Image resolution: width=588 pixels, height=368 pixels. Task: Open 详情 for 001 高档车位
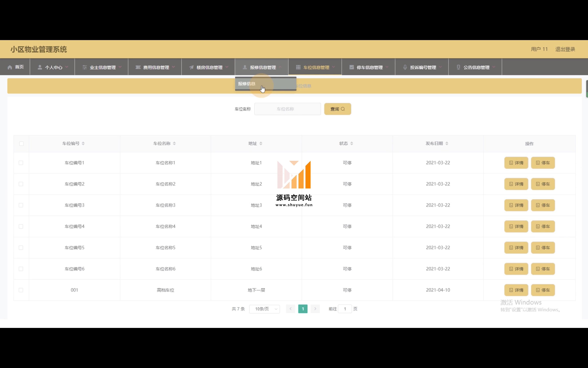coord(516,290)
